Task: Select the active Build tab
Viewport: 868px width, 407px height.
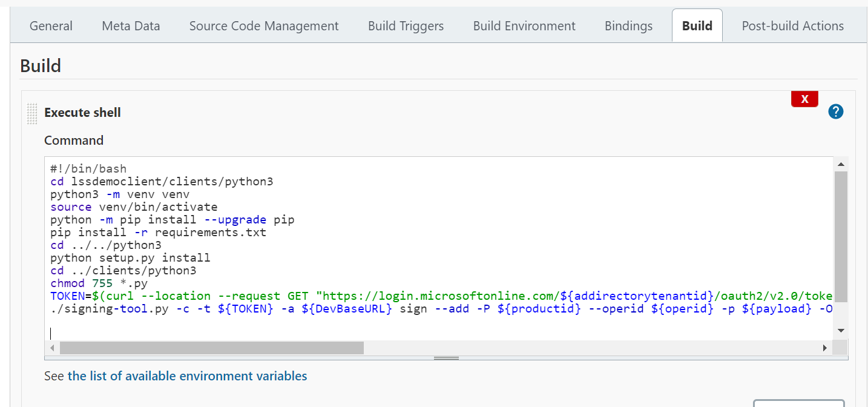Action: click(x=697, y=26)
